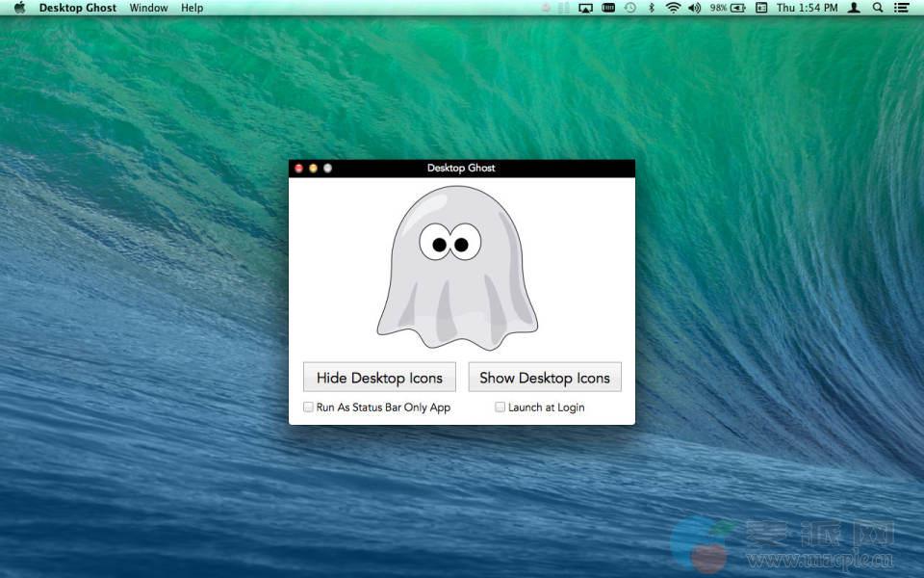
Task: Toggle the Launch at Login checkbox
Action: 500,407
